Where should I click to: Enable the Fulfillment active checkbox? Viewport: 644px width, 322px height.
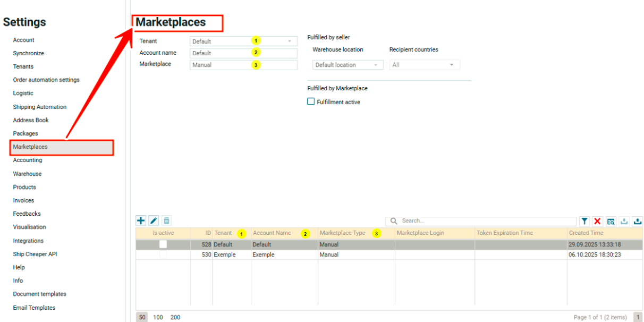[311, 101]
